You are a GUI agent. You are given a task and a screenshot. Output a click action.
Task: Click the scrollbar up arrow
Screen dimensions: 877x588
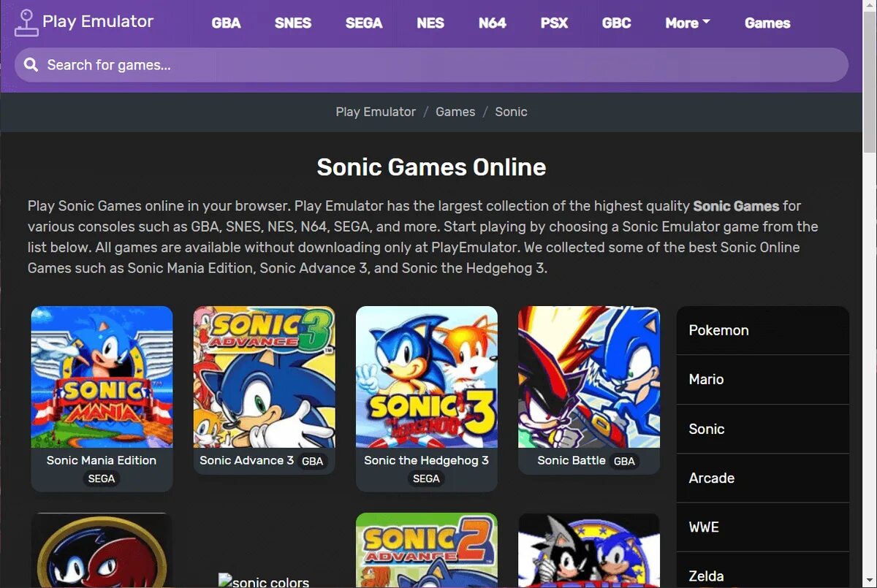click(x=870, y=6)
